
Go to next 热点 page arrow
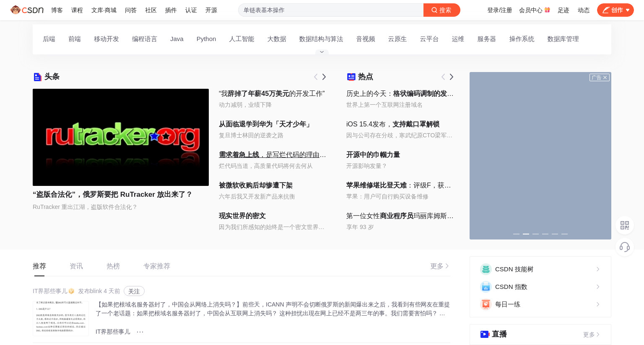[x=452, y=77]
